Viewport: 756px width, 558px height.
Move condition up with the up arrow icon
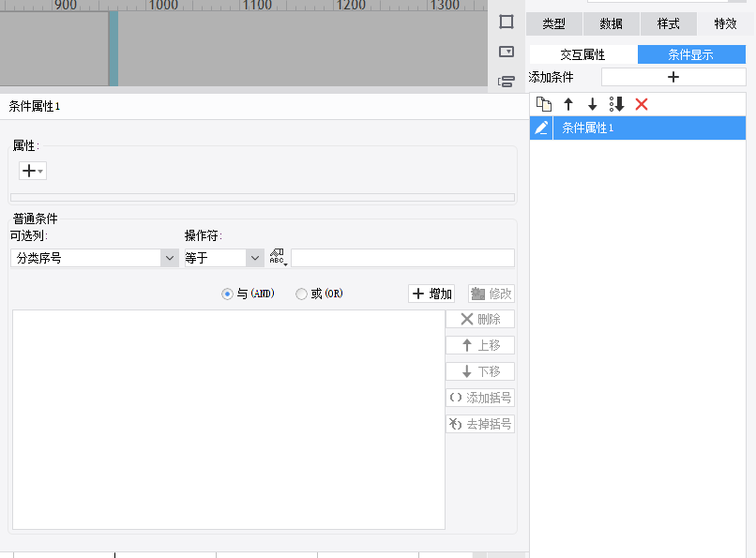[567, 104]
